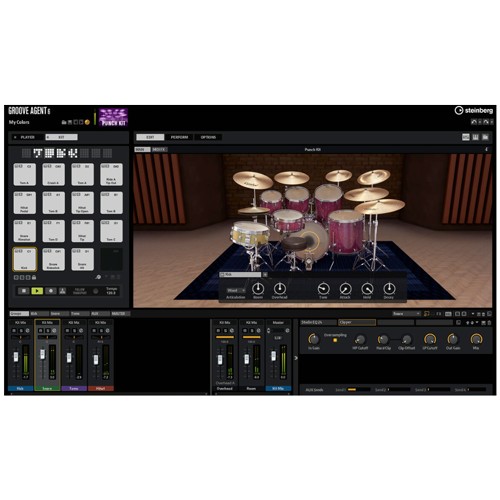Viewport: 500px width, 500px height.
Task: Show the keyboard view icon at top right
Action: (475, 137)
